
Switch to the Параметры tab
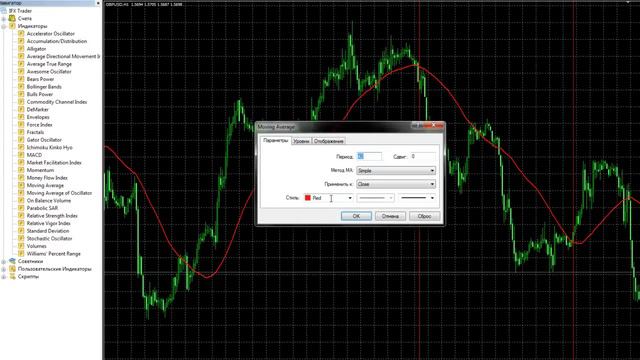pyautogui.click(x=276, y=140)
